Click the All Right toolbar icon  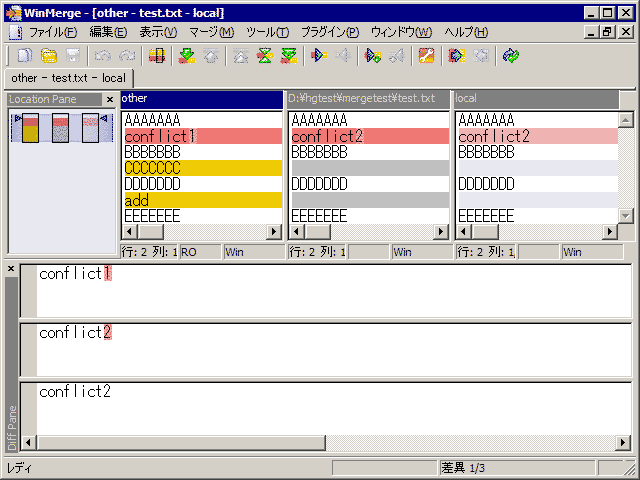click(456, 56)
